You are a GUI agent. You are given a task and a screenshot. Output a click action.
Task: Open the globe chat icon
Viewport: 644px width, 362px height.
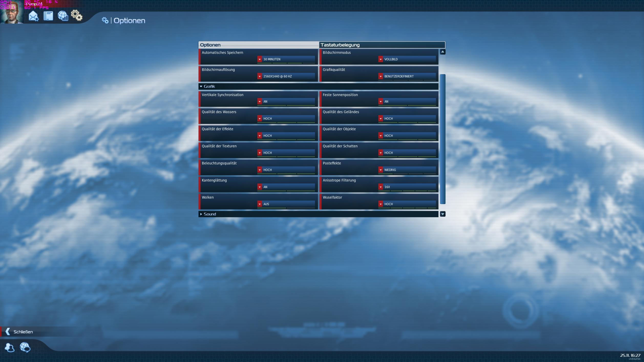click(x=25, y=347)
